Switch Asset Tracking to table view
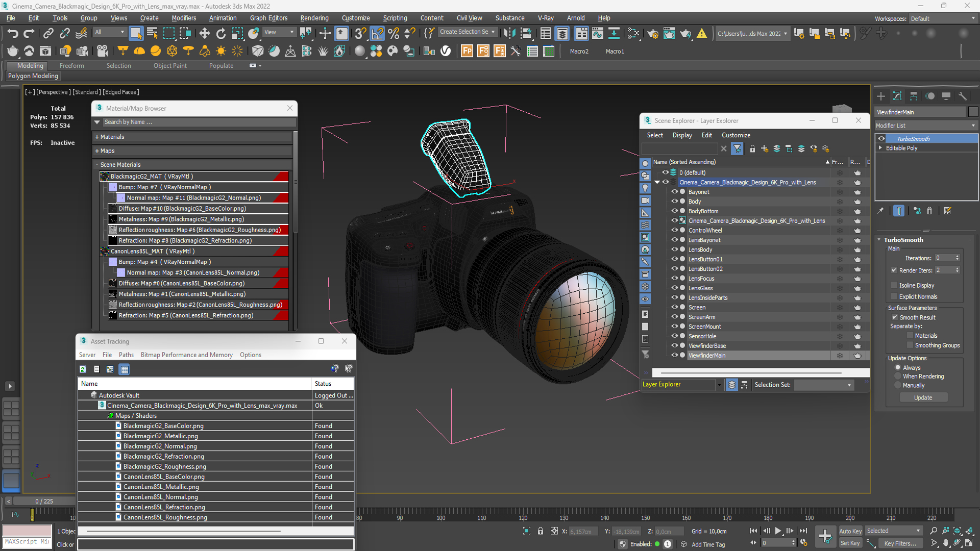Viewport: 980px width, 551px height. [x=124, y=369]
